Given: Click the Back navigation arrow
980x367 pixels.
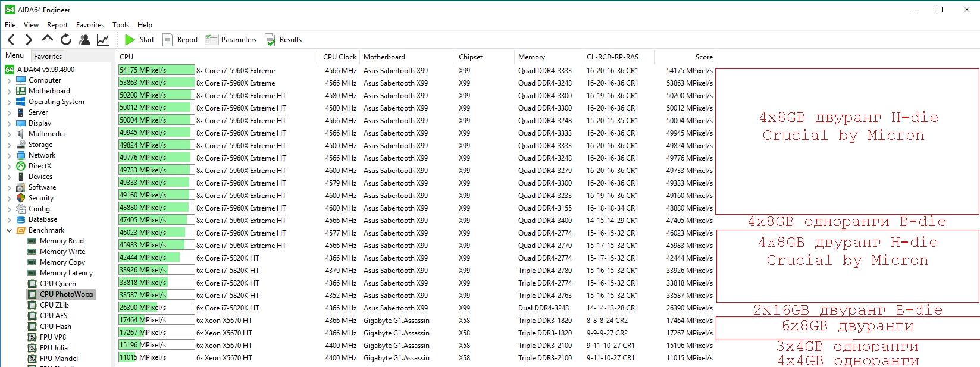Looking at the screenshot, I should coord(11,40).
